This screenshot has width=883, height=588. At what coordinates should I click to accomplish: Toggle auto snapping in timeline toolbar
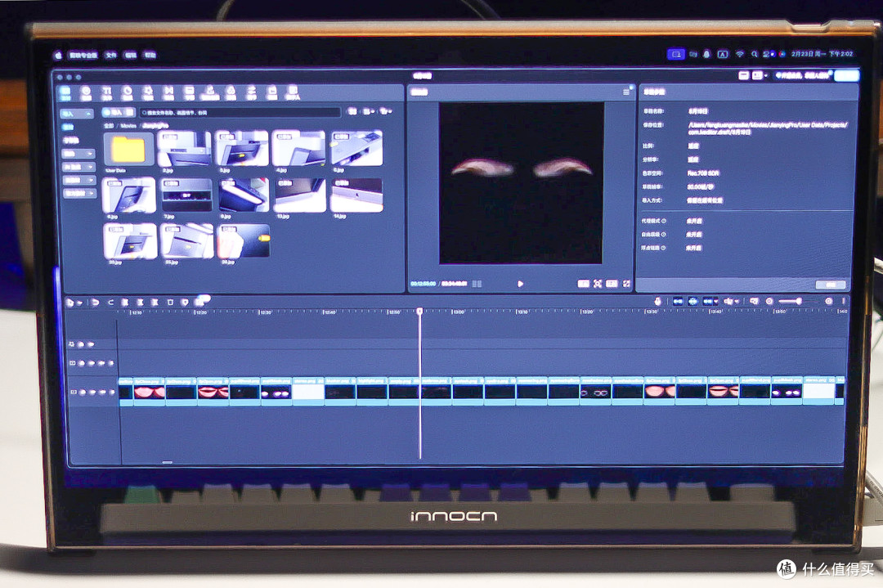coord(693,301)
